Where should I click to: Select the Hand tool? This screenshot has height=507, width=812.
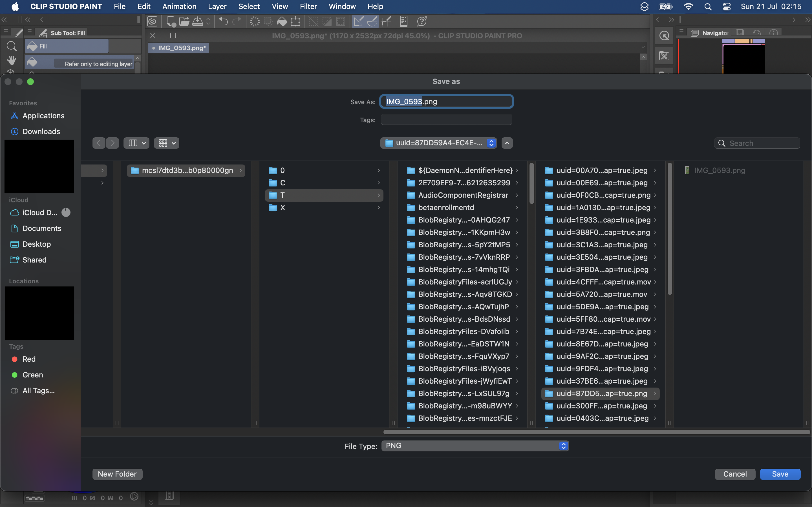[x=11, y=60]
